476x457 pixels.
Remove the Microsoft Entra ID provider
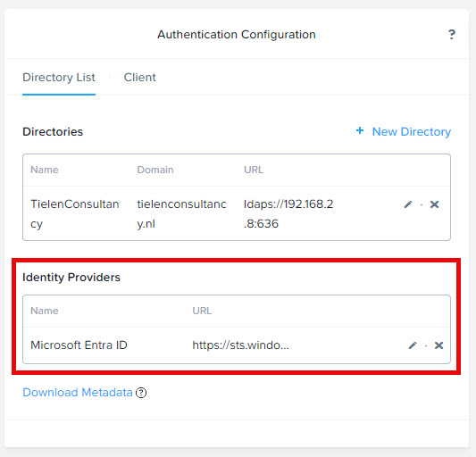click(439, 345)
